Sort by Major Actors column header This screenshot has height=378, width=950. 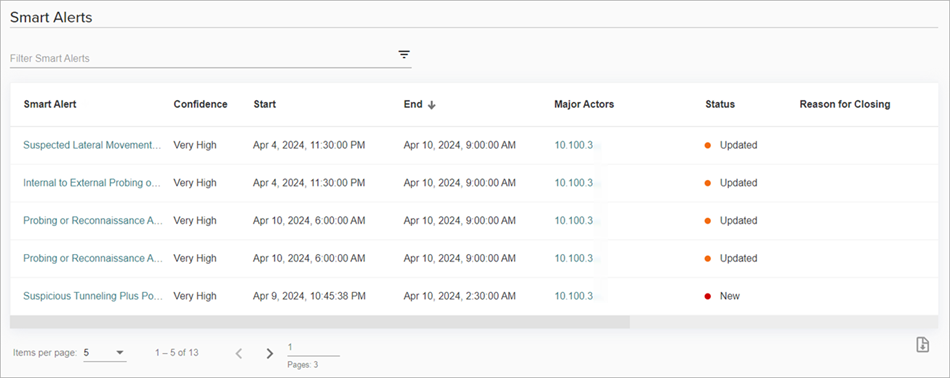coord(584,104)
